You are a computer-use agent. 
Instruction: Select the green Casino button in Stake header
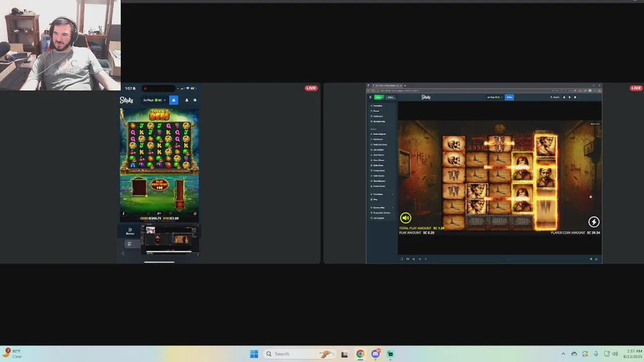coord(379,97)
